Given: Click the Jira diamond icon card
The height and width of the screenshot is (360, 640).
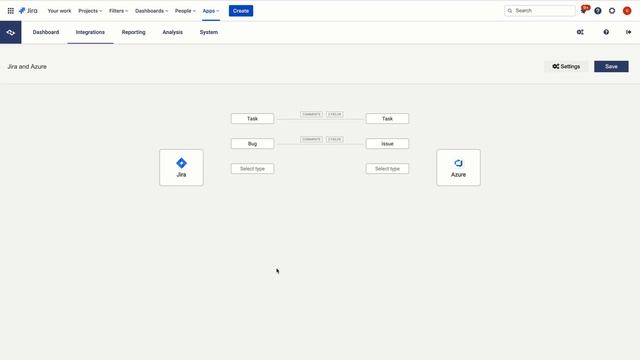Looking at the screenshot, I should [x=181, y=168].
